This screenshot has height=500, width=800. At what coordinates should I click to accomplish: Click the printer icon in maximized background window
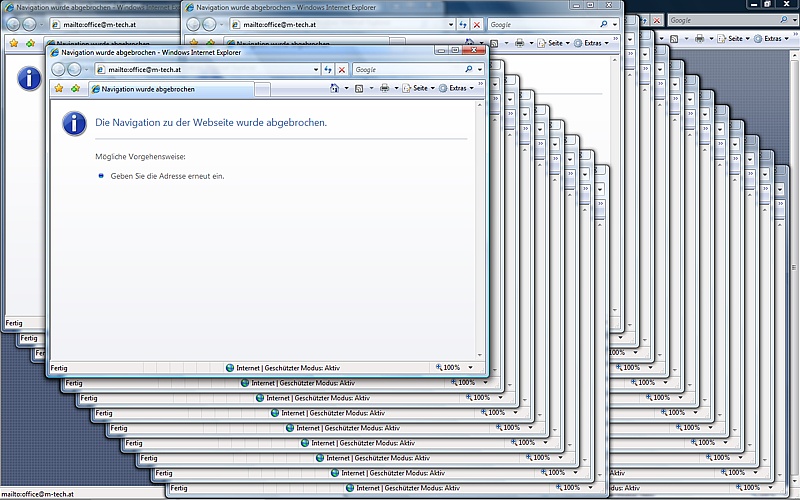pos(699,38)
